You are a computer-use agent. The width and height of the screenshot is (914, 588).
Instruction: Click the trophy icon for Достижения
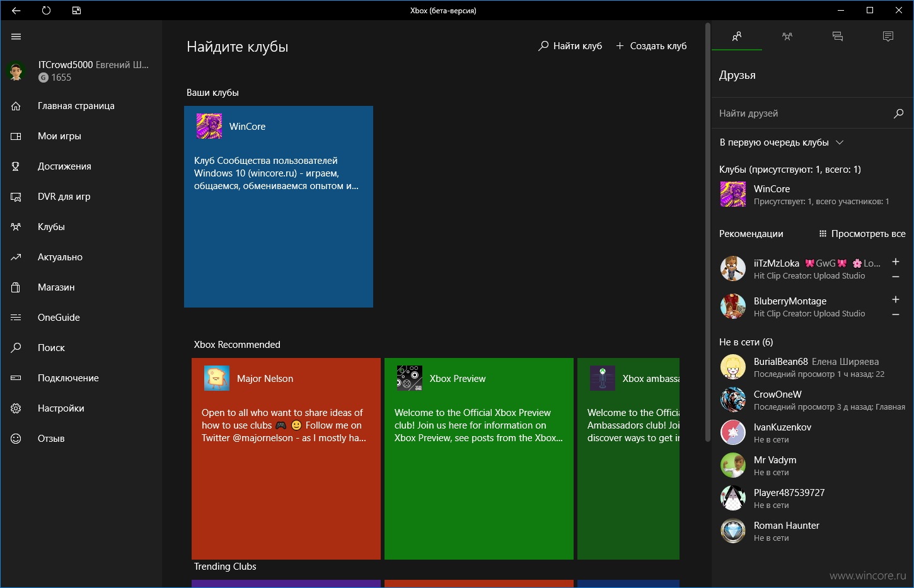pos(16,166)
